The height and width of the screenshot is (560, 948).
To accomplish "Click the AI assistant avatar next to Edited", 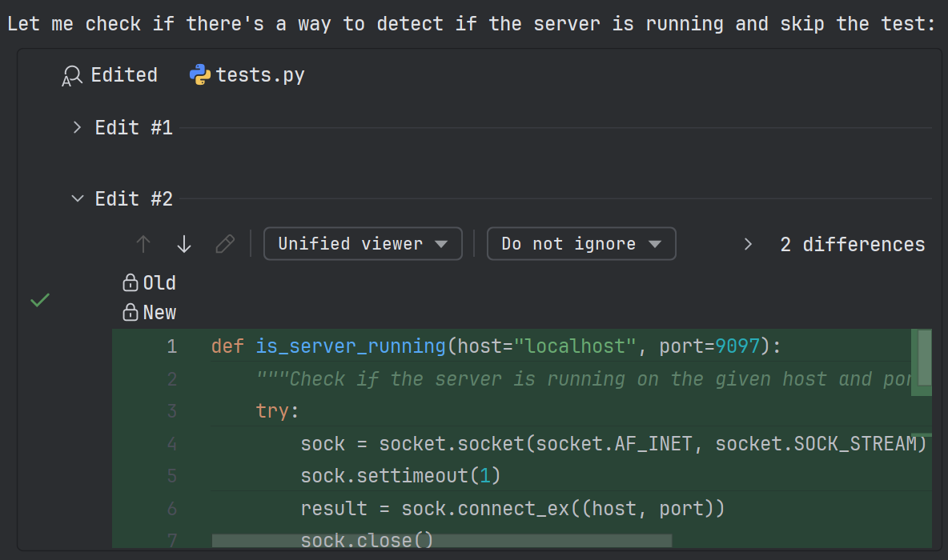I will coord(71,74).
